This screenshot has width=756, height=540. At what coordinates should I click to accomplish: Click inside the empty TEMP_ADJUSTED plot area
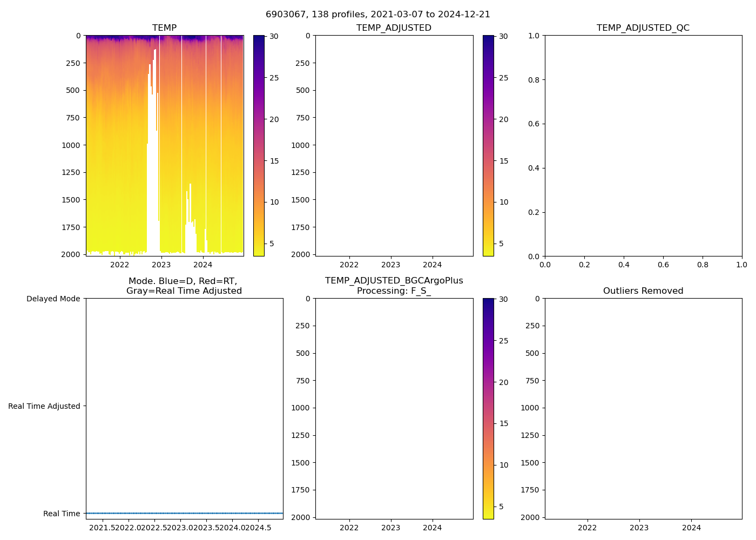point(394,146)
